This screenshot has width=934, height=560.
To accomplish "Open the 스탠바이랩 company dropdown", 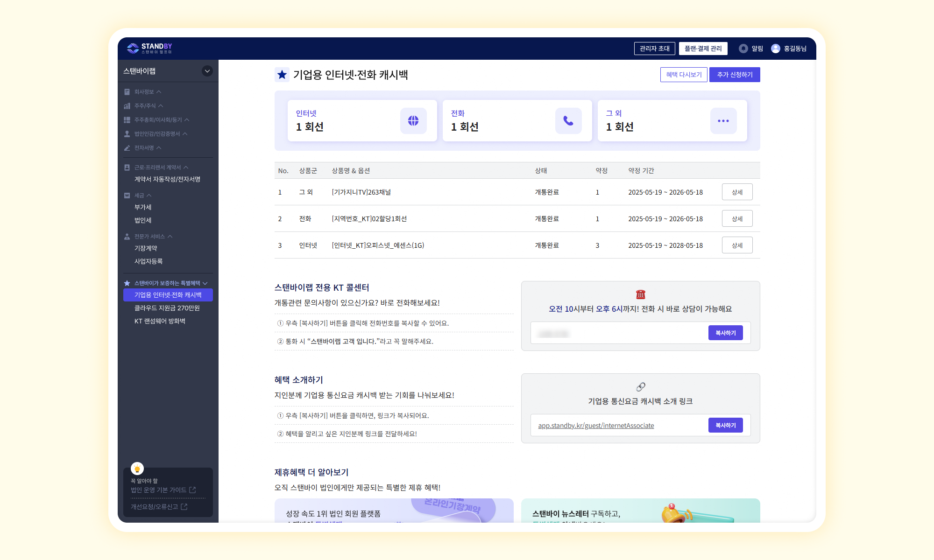I will (207, 71).
